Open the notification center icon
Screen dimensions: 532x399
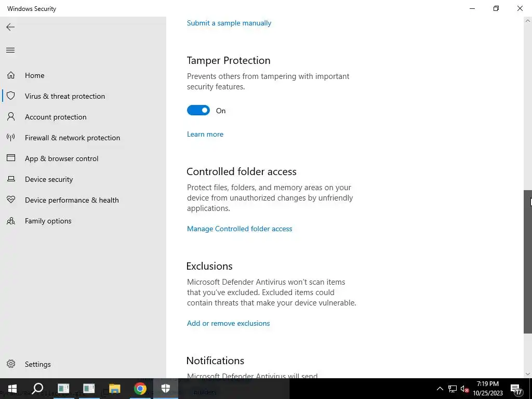(517, 389)
